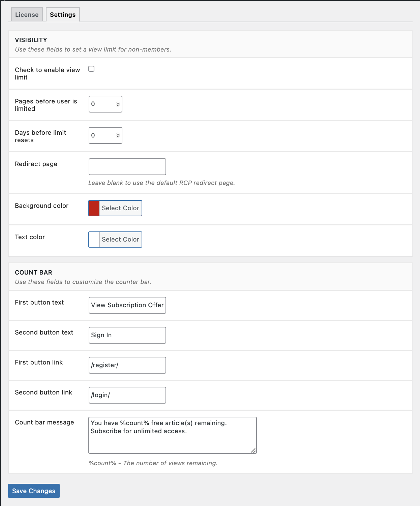Click the Pages before user is limited field
This screenshot has height=506, width=420.
[106, 104]
